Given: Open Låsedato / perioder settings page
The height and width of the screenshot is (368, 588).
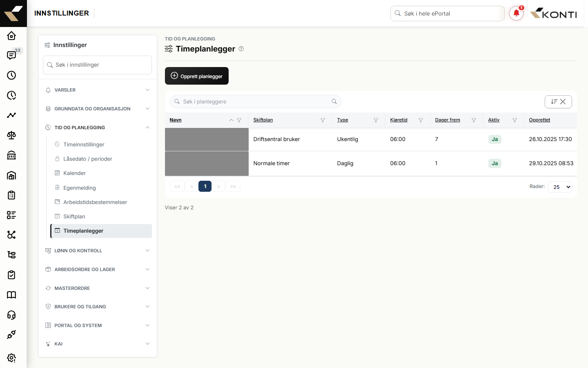Looking at the screenshot, I should 101,159.
